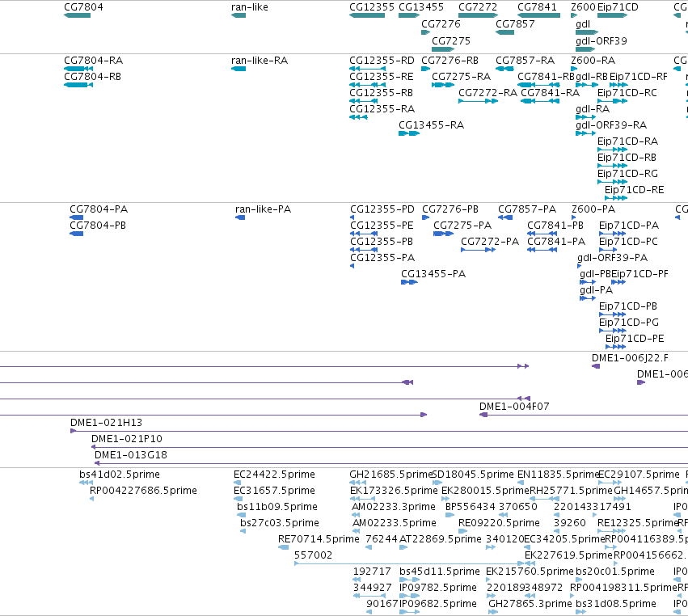Open transcript CG7857-RA
This screenshot has height=616, width=688.
[x=525, y=60]
